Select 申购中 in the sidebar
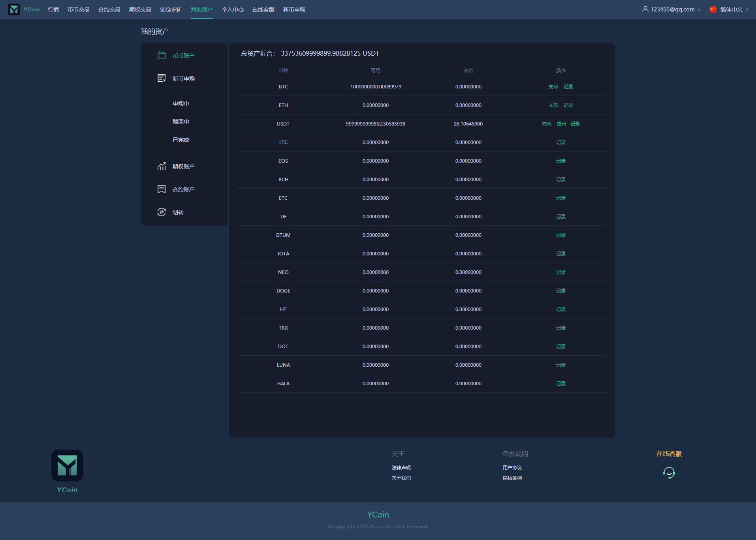756x540 pixels. click(181, 103)
